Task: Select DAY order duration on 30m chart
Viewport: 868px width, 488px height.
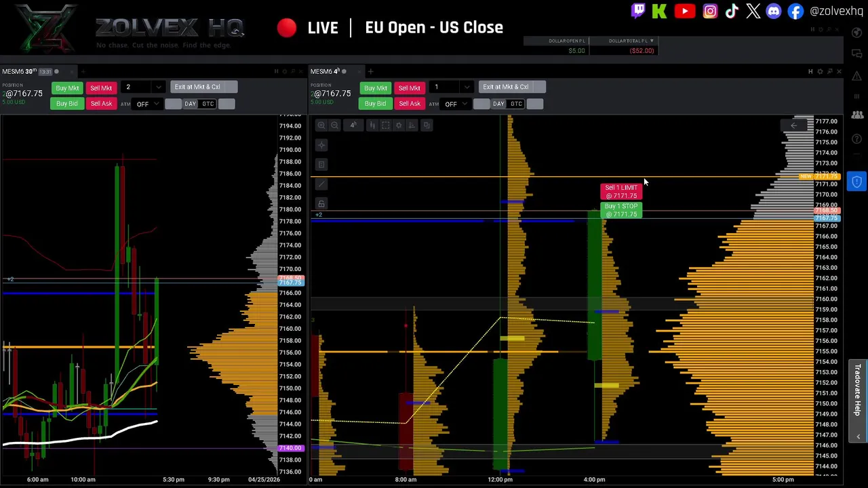Action: (190, 104)
